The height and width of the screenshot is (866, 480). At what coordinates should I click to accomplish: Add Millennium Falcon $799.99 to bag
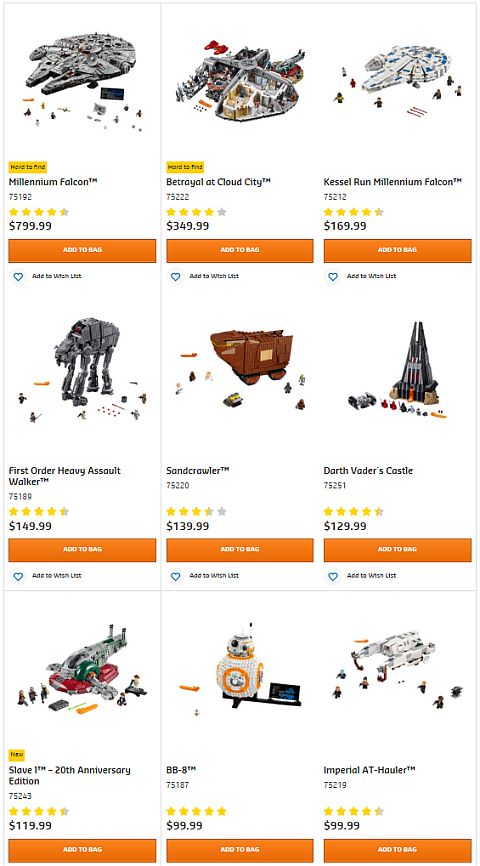(82, 250)
